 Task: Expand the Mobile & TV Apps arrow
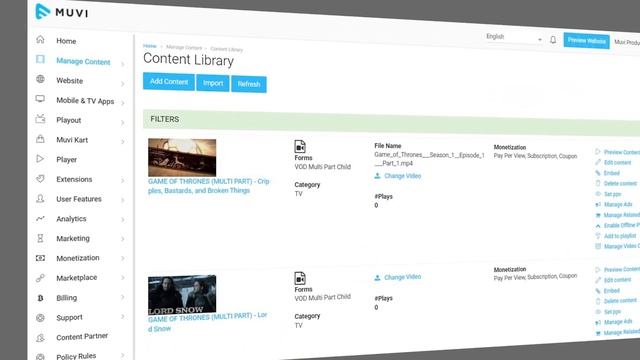(x=122, y=103)
